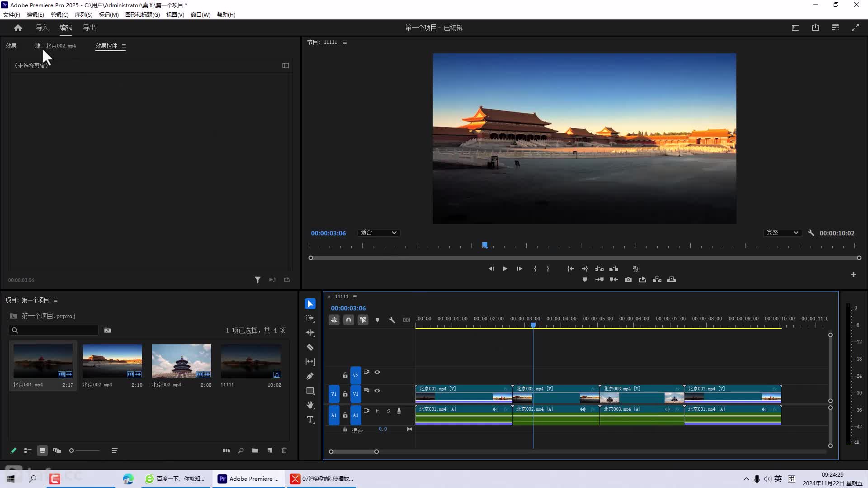Click the Quick Export share icon
The image size is (868, 488).
point(816,28)
